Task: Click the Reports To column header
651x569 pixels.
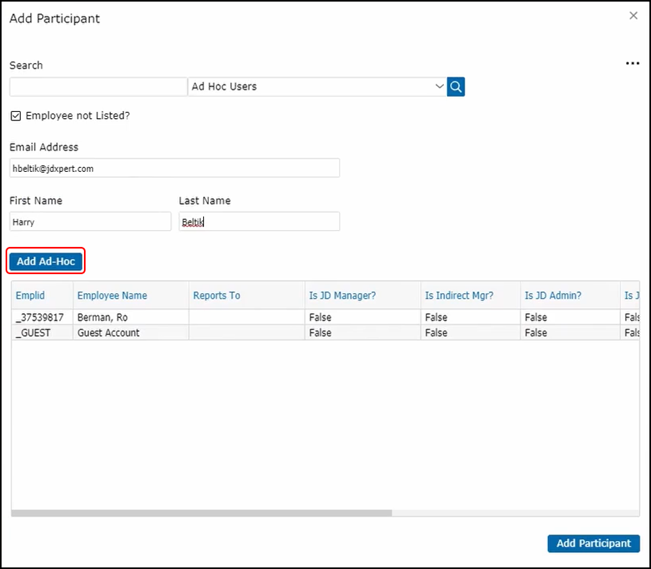Action: pyautogui.click(x=217, y=296)
